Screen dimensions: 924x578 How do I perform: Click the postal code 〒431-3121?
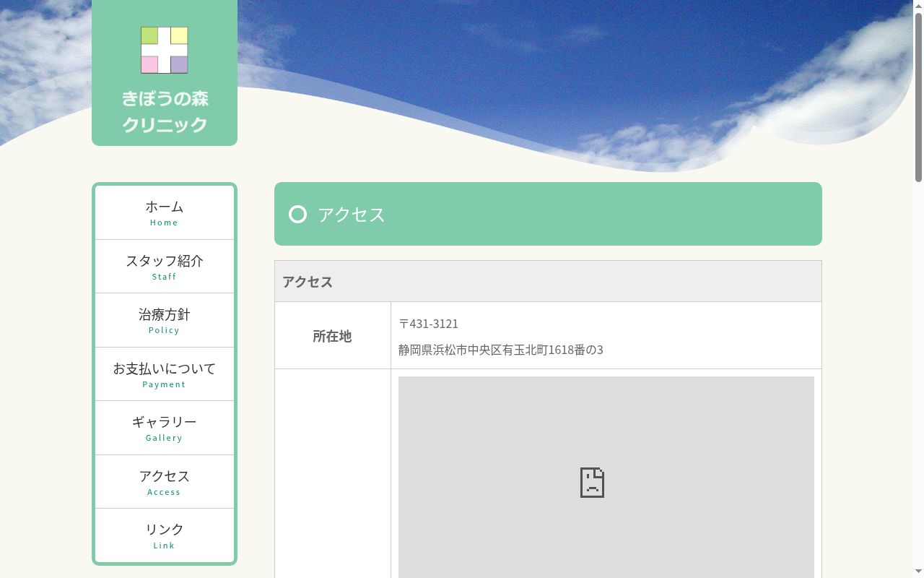pyautogui.click(x=429, y=324)
